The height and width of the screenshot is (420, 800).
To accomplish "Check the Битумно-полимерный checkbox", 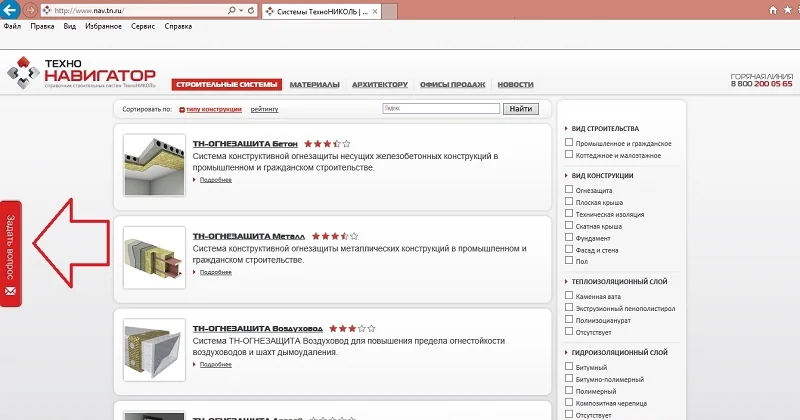I will coord(569,378).
